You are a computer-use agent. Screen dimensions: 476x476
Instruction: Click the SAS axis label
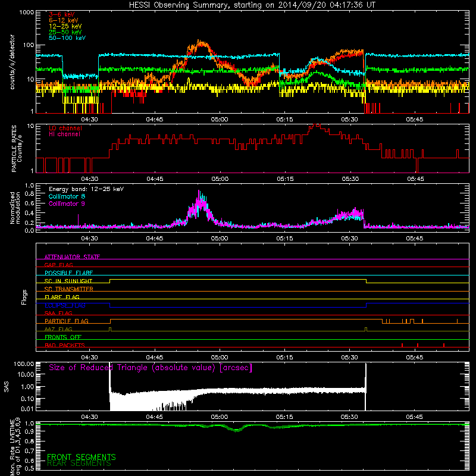(x=7, y=387)
